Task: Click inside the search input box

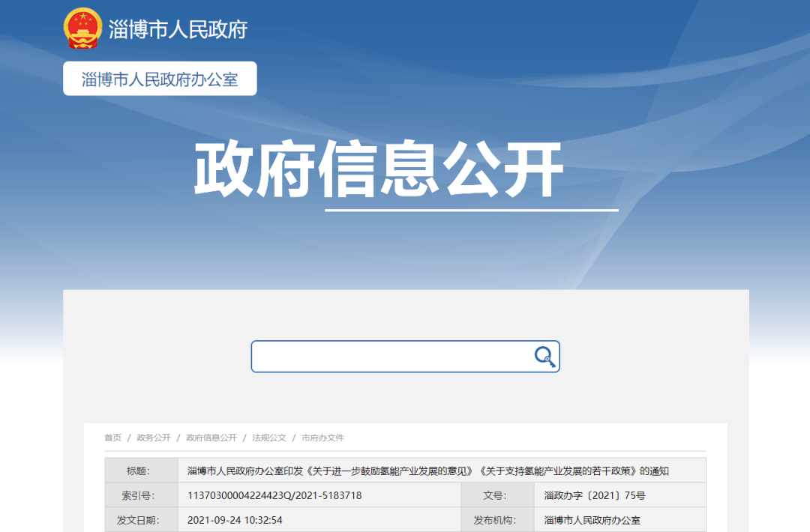Action: point(390,357)
